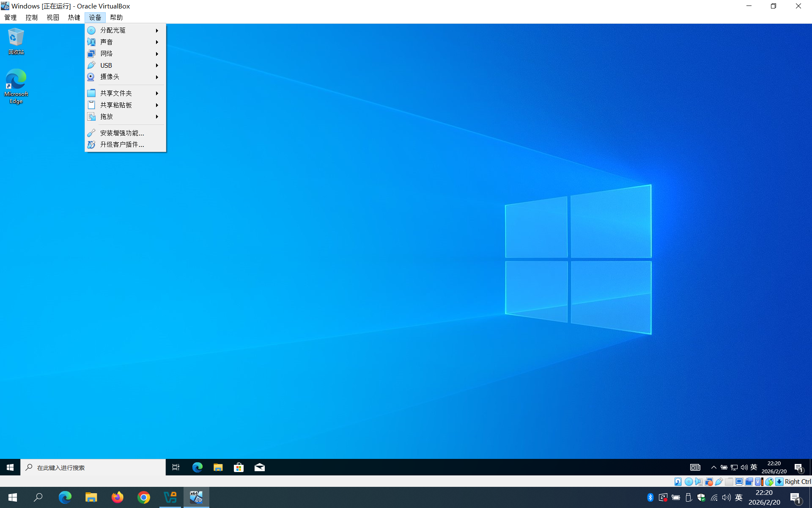This screenshot has width=812, height=508.
Task: Open the 控制 menu in menu bar
Action: pyautogui.click(x=31, y=17)
